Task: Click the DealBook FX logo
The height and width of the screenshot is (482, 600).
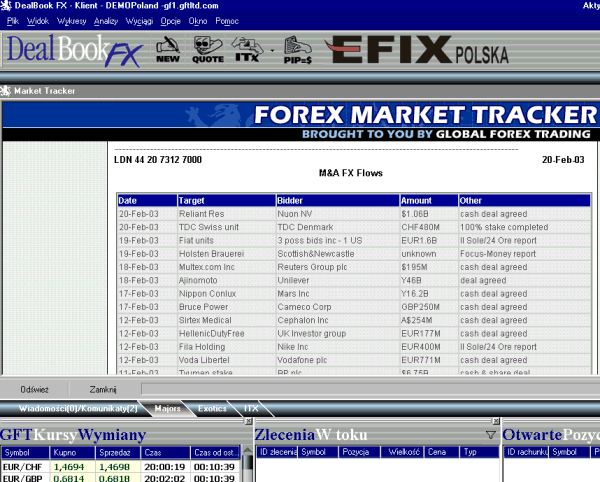Action: coord(75,50)
